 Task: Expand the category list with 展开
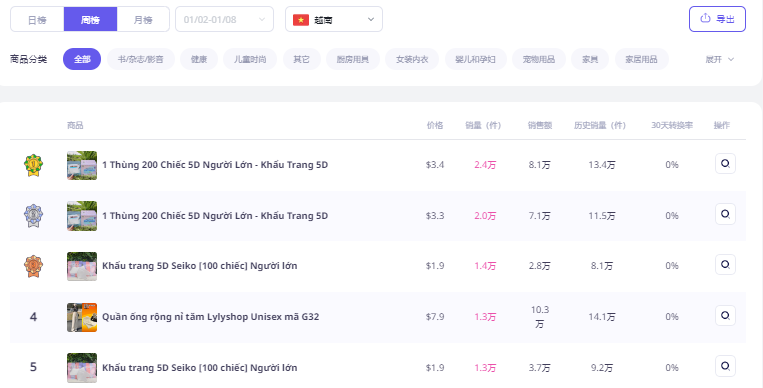(720, 59)
